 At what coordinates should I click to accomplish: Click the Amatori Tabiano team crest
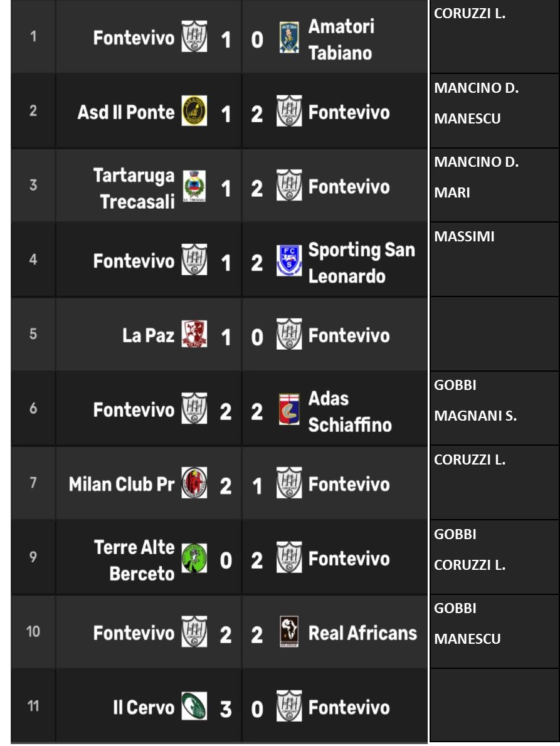[289, 37]
